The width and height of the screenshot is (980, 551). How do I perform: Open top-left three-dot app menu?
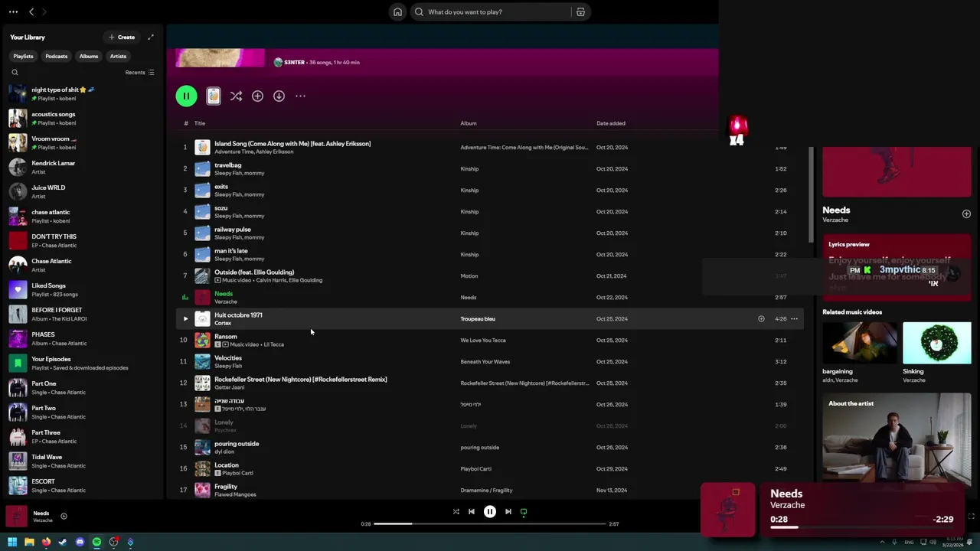tap(13, 12)
